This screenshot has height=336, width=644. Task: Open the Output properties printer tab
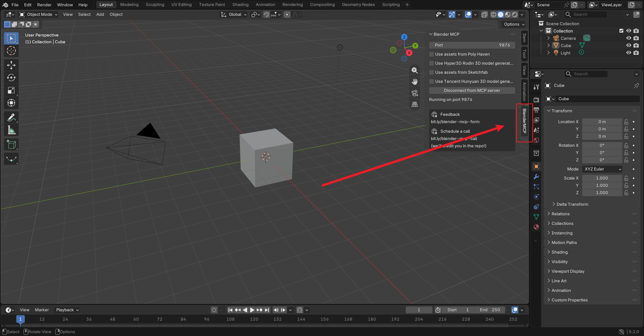click(536, 110)
